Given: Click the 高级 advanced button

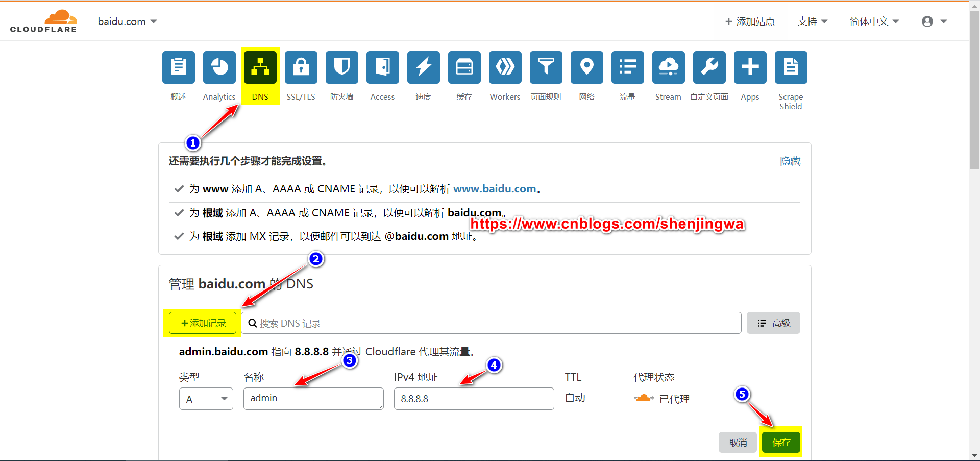Looking at the screenshot, I should tap(773, 323).
